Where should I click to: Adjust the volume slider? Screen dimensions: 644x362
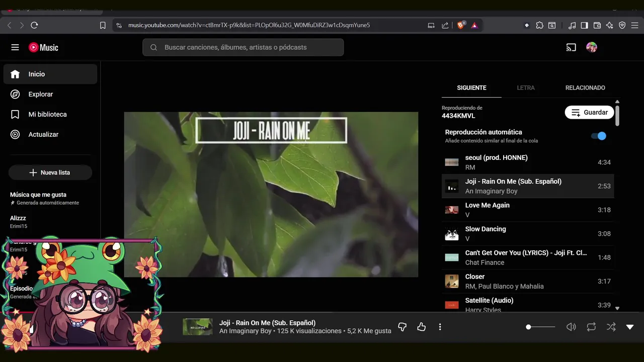(x=541, y=327)
